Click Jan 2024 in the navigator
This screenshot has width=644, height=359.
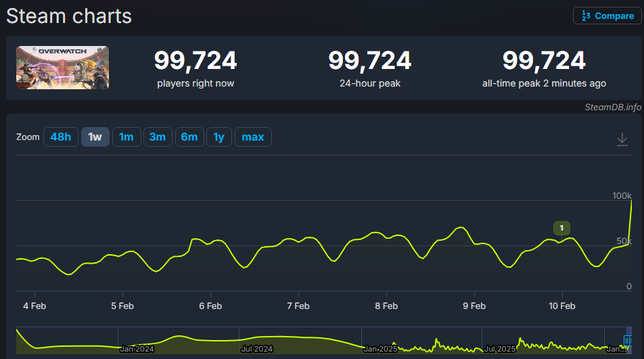(x=137, y=349)
